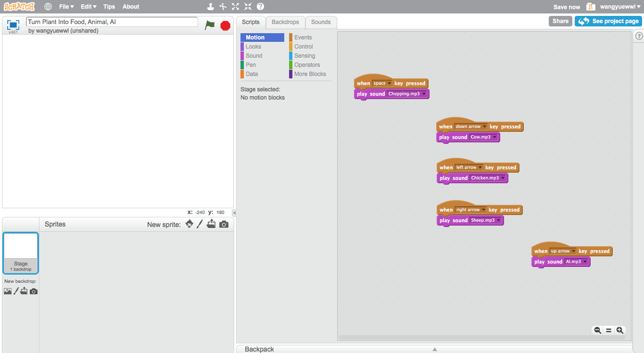Click the zoom out magnifier on scripts area

click(x=597, y=330)
